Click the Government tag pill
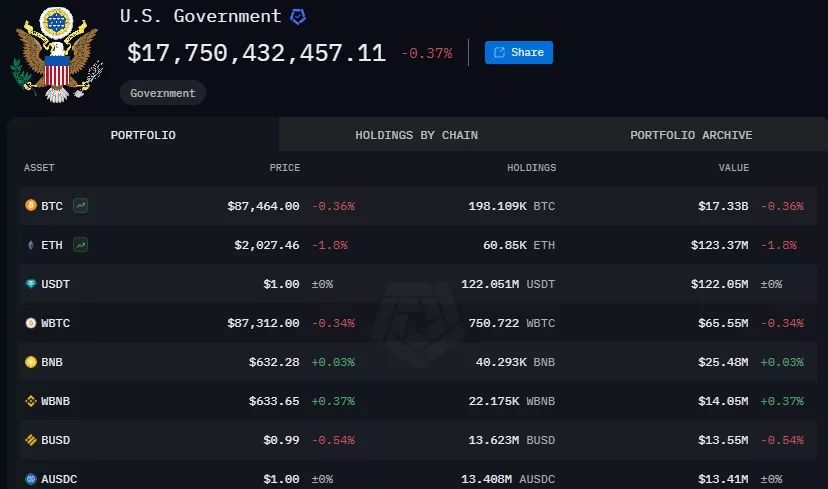 (163, 93)
